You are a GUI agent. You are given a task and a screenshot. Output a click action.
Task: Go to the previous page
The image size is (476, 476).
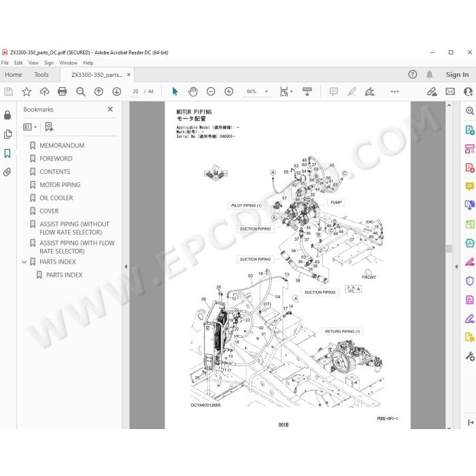99,91
